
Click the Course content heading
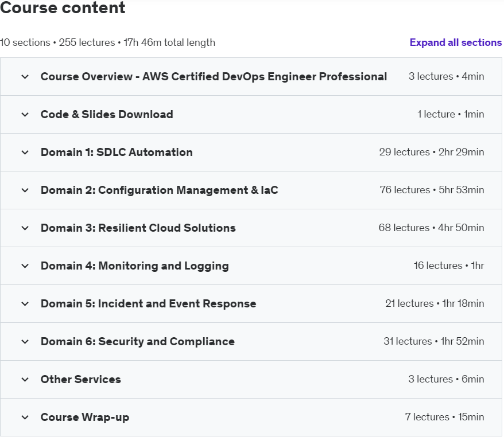click(63, 9)
